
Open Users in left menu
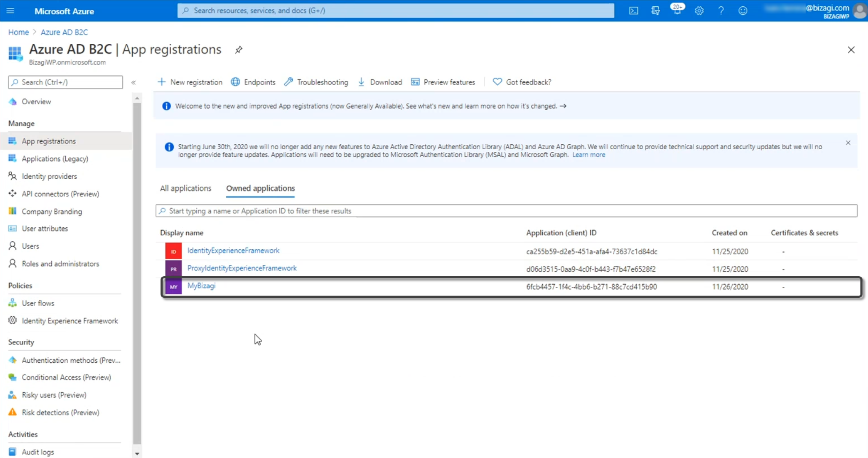[30, 246]
